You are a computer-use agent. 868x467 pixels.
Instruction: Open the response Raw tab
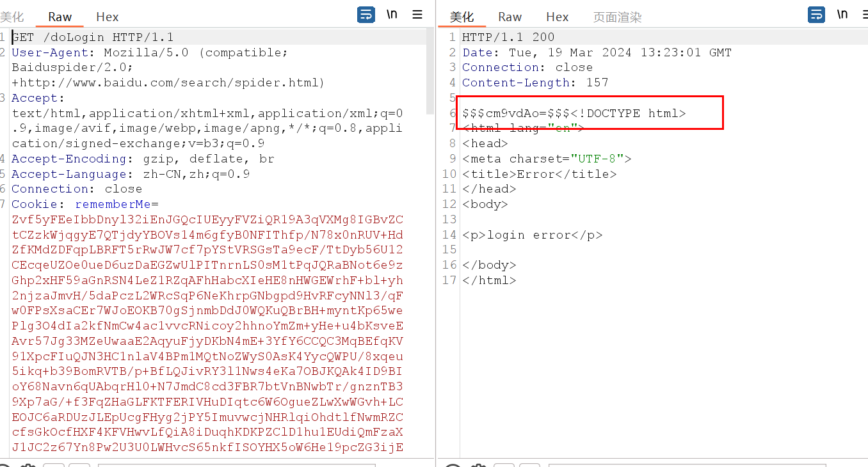pyautogui.click(x=510, y=17)
